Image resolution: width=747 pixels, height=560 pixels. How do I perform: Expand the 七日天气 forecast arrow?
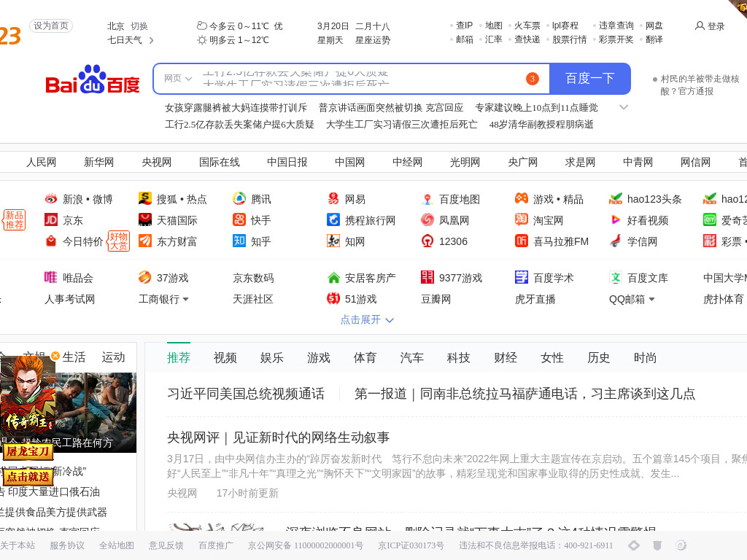(152, 41)
